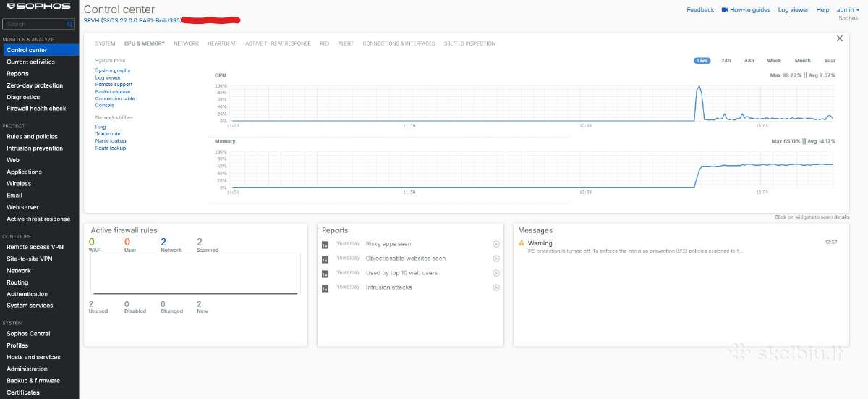Open report icon beside Objectionable websites seen
Screen dimensions: 868x399
[325, 259]
